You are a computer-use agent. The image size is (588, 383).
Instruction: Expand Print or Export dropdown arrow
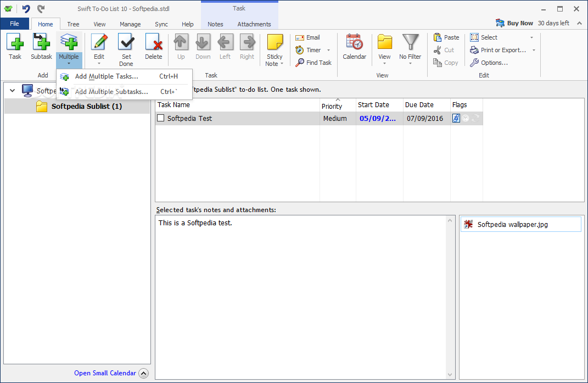[x=534, y=51]
